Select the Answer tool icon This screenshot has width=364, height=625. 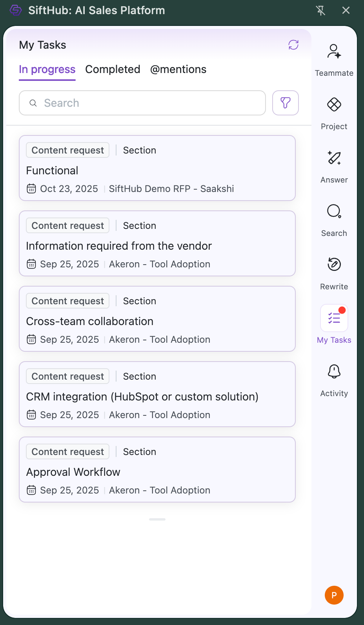click(x=334, y=159)
